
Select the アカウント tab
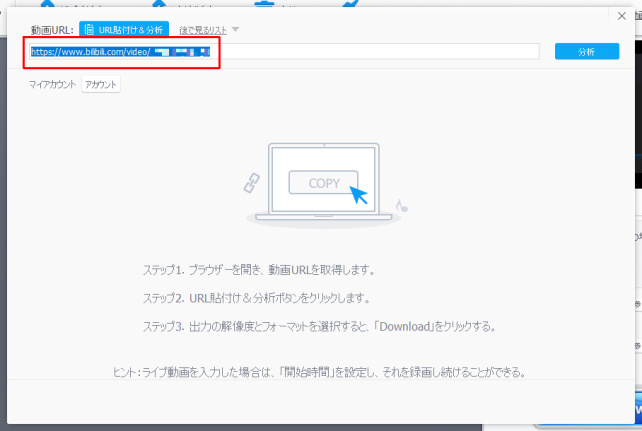tap(101, 84)
